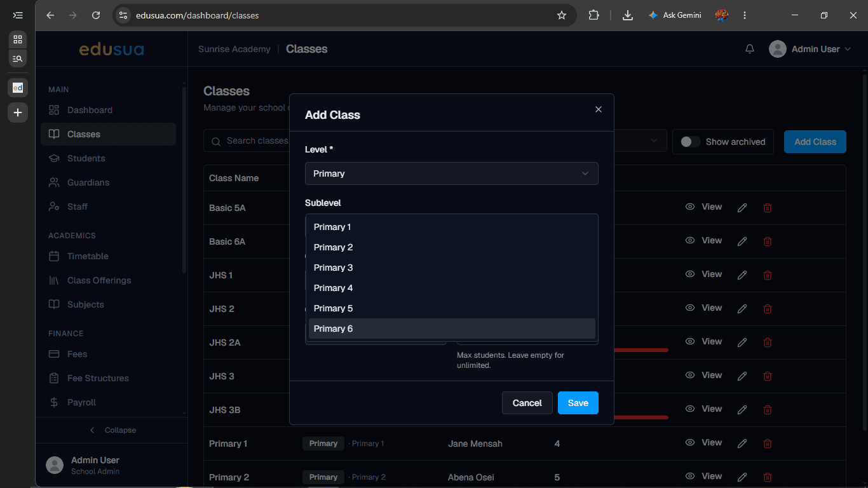Click the Admin User avatar in header
The image size is (868, 488).
(778, 49)
